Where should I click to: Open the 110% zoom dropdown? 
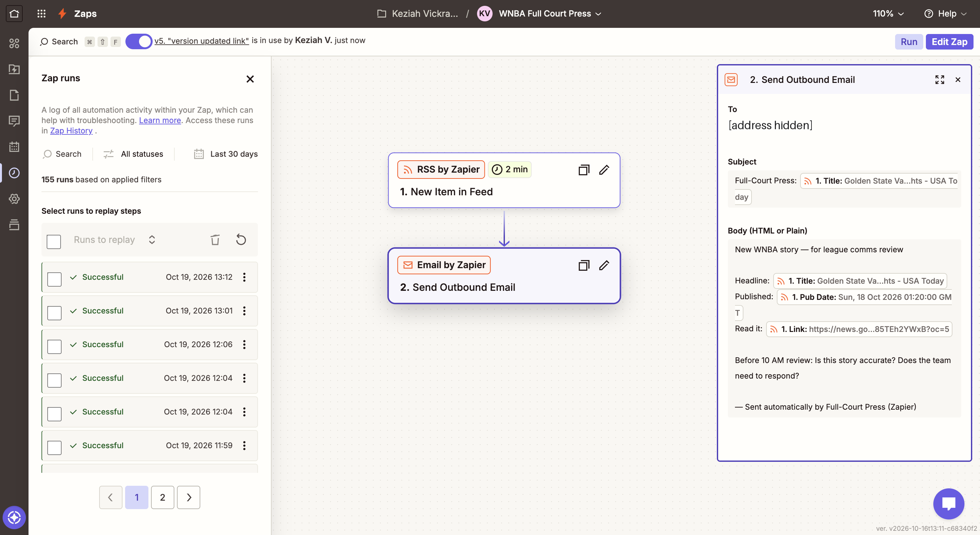coord(888,14)
